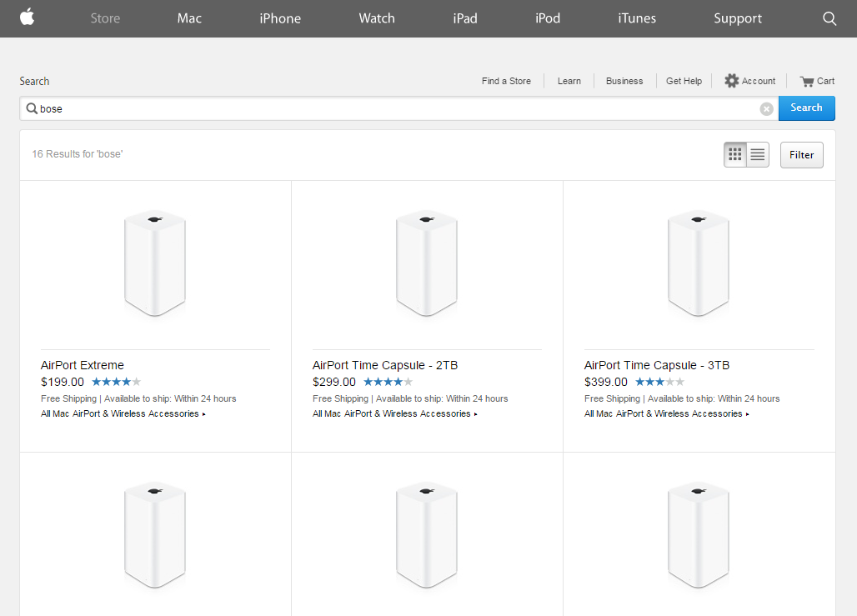
Task: Switch to list view icon
Action: click(758, 155)
